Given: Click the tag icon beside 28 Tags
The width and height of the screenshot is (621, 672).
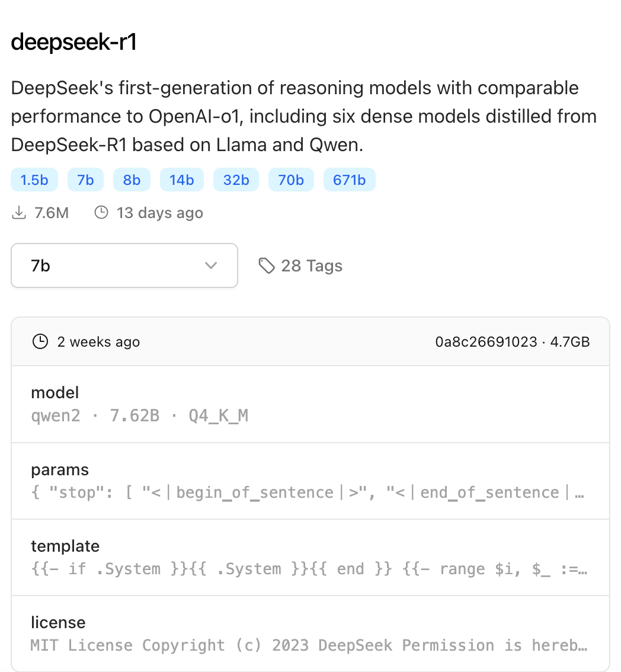Looking at the screenshot, I should tap(267, 265).
